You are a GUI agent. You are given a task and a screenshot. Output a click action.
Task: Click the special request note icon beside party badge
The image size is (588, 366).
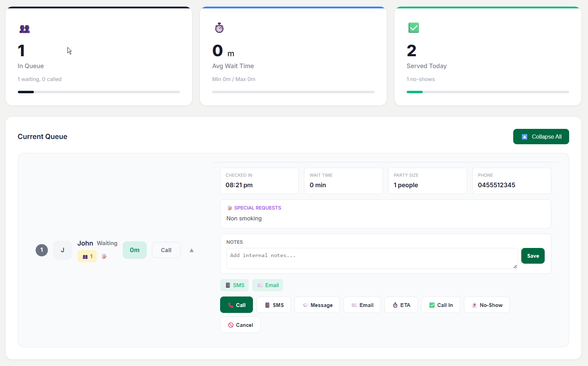click(x=104, y=256)
